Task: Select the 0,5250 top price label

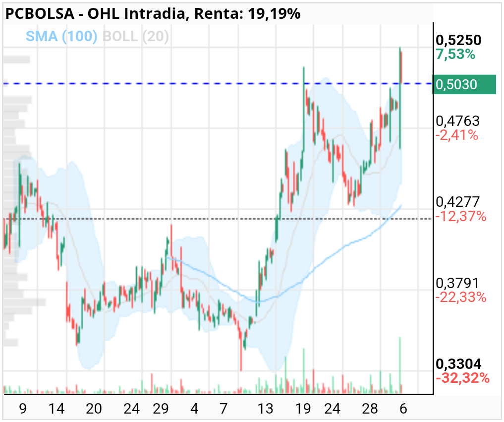Action: pos(458,40)
